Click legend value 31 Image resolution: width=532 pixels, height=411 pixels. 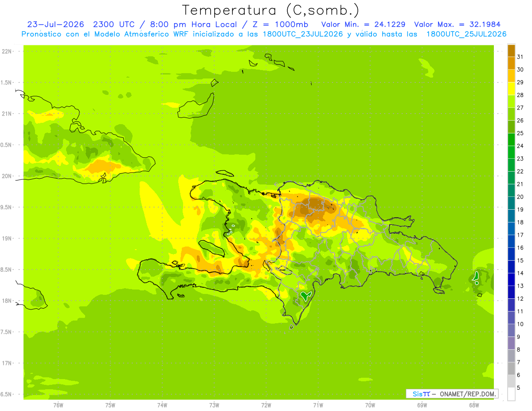[520, 57]
